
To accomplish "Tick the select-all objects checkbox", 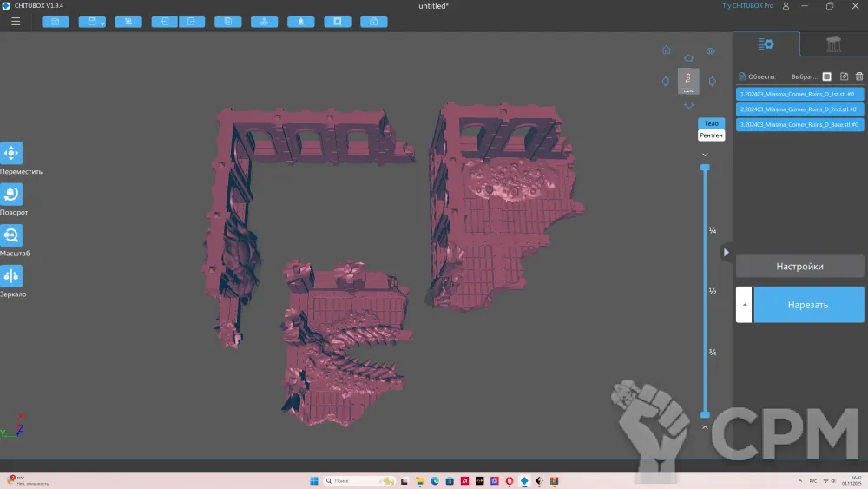I will pyautogui.click(x=827, y=76).
